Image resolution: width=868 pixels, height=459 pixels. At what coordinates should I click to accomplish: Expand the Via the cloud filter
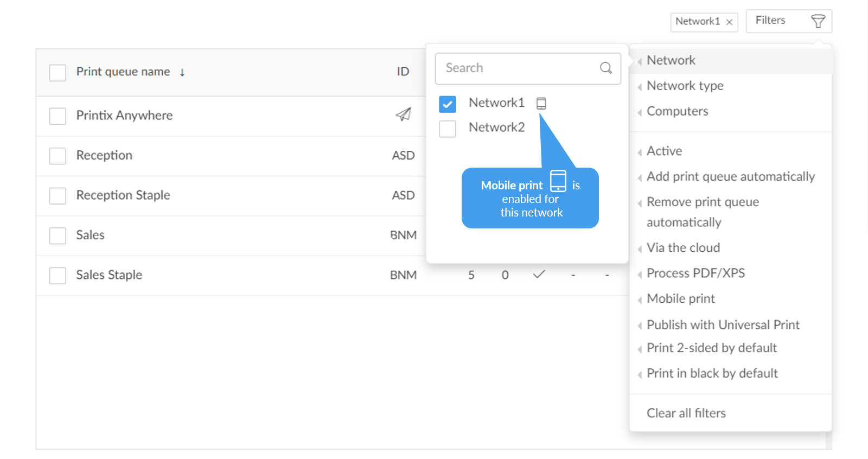pyautogui.click(x=683, y=248)
